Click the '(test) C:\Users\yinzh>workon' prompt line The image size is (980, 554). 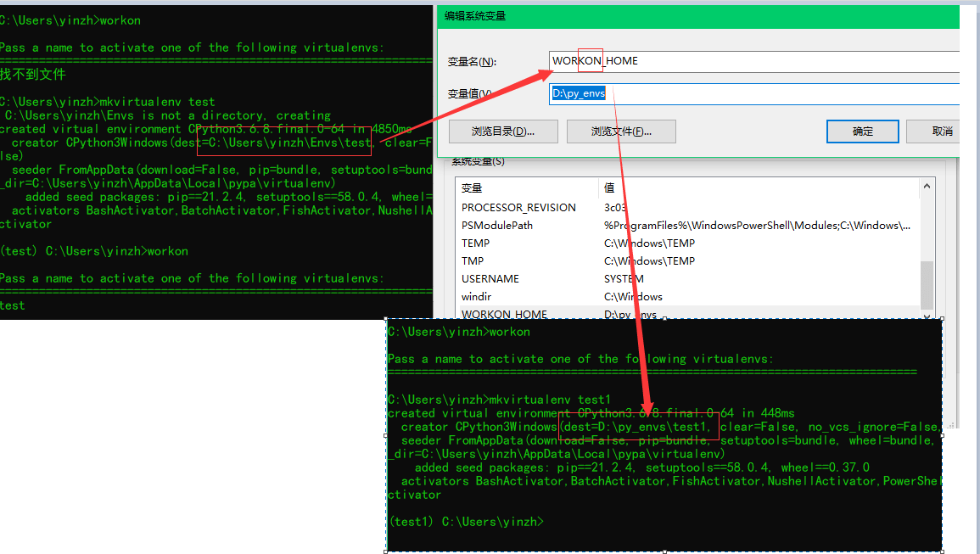point(94,251)
